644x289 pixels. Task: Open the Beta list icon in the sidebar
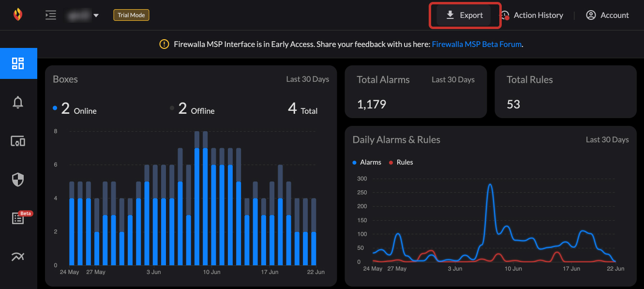coord(18,218)
